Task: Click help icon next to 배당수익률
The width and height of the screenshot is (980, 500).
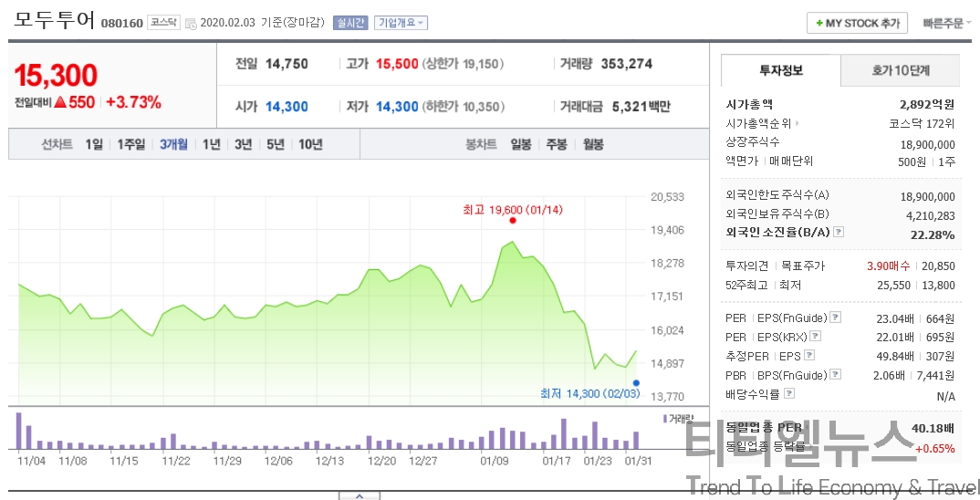Action: [x=789, y=393]
